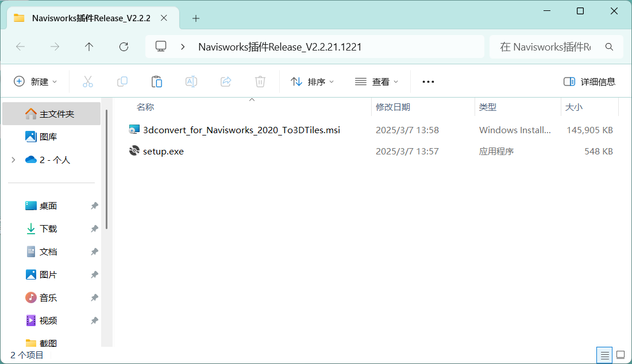Close the Navisworks插件Release tab
632x364 pixels.
(164, 18)
